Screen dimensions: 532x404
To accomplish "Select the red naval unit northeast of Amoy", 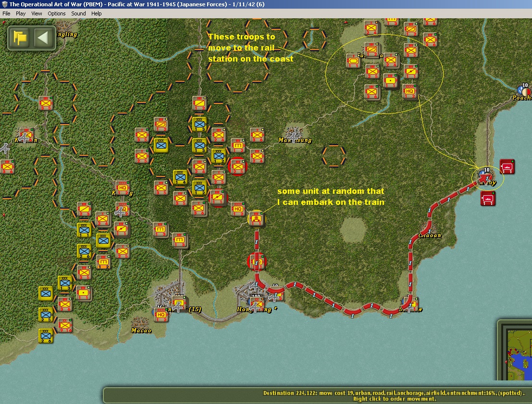I will coord(507,167).
